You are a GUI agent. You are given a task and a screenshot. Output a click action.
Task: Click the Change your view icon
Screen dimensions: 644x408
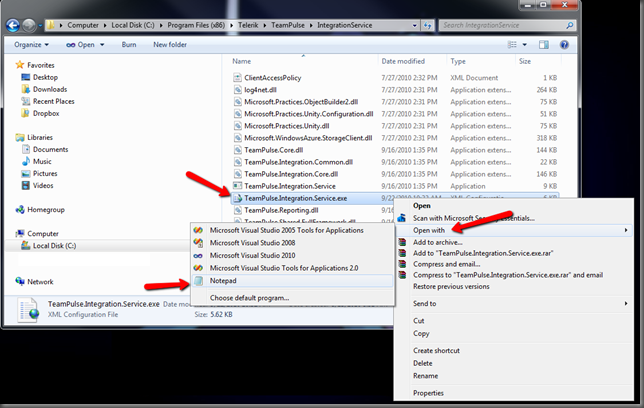[512, 44]
